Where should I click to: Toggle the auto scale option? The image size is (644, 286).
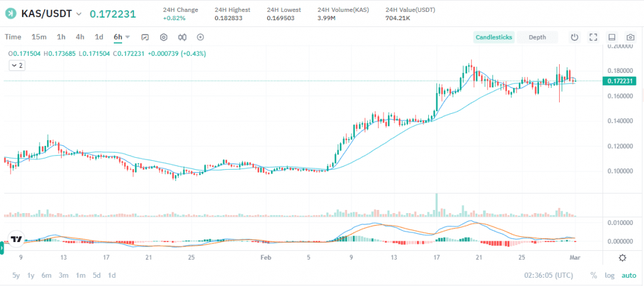point(628,275)
